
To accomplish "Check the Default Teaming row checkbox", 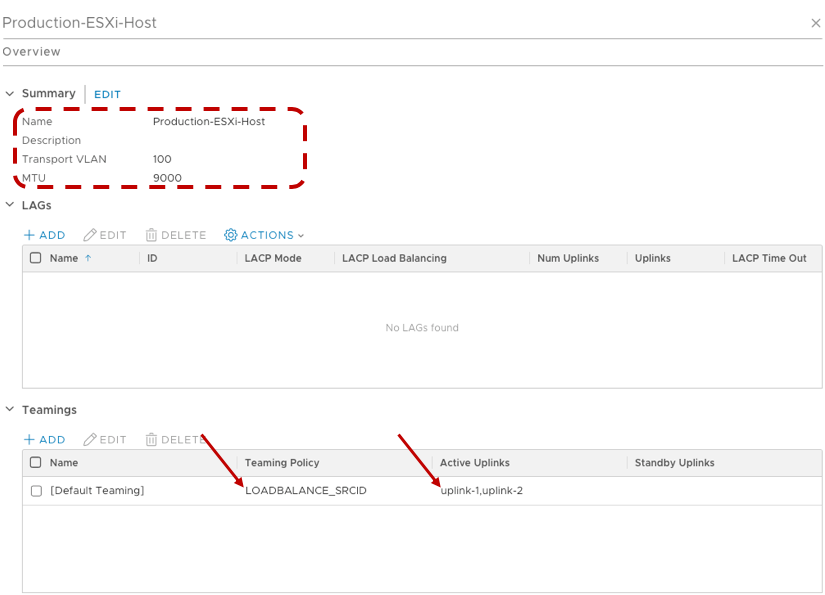I will (36, 491).
